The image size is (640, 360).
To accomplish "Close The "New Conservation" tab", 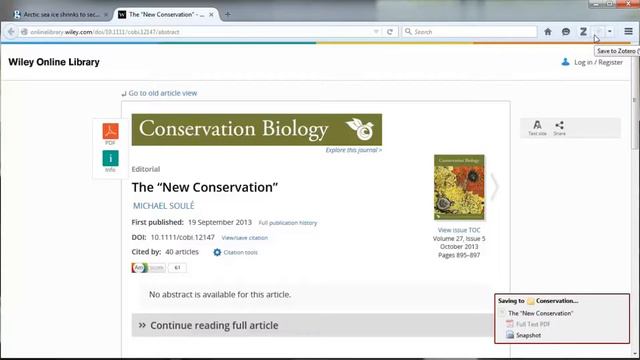I will tap(211, 15).
